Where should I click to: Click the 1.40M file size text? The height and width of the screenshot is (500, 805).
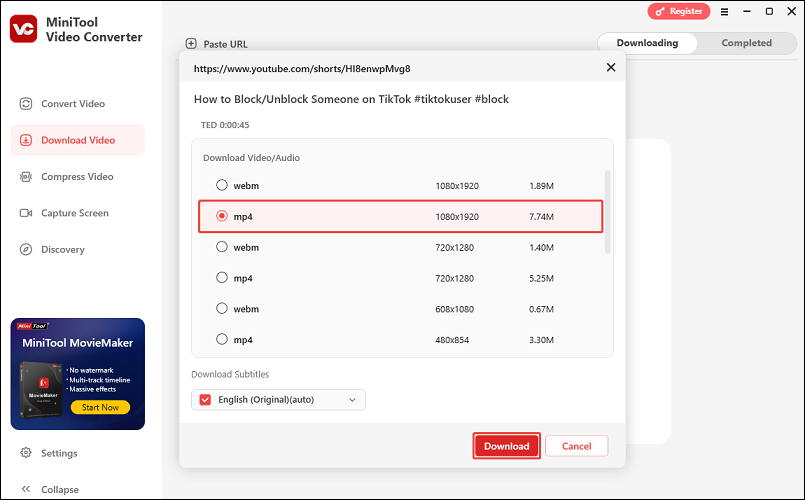(541, 247)
